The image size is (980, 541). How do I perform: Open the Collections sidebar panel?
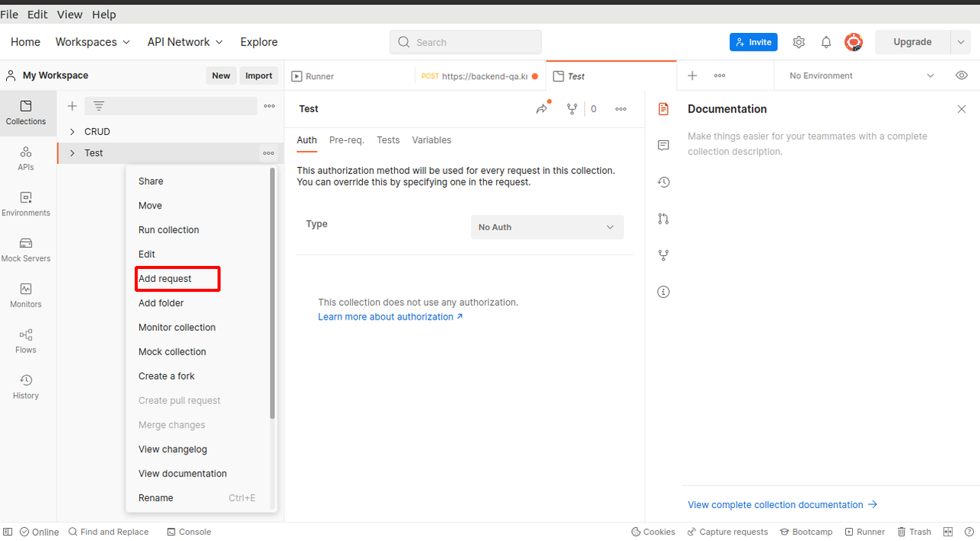pyautogui.click(x=26, y=113)
